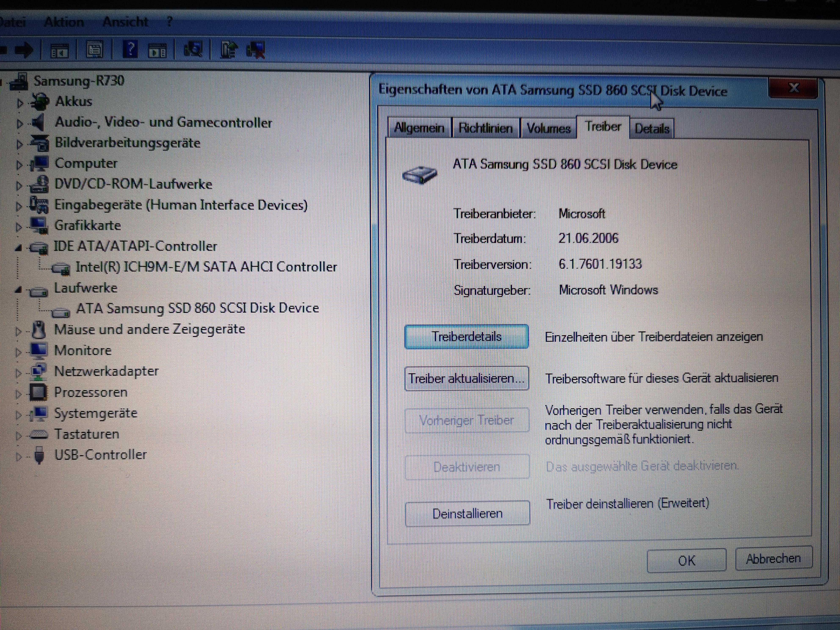Image resolution: width=840 pixels, height=630 pixels.
Task: Select the Bildverarbeitungsgeräte icon
Action: tap(40, 143)
